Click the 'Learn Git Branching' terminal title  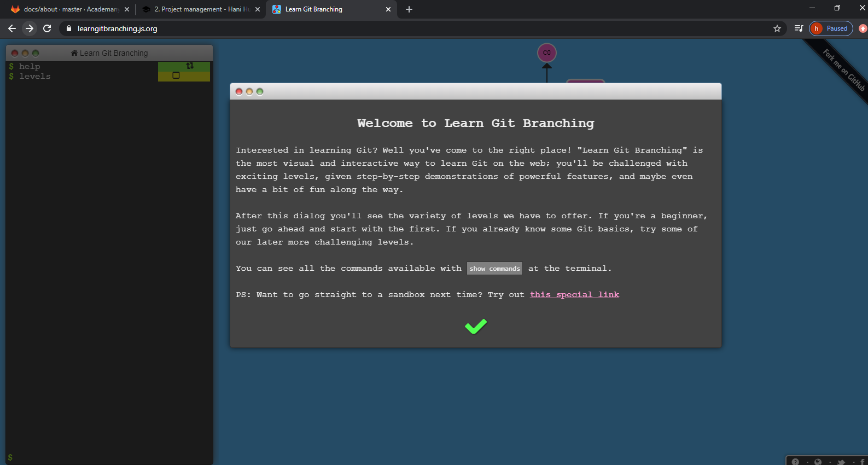114,53
